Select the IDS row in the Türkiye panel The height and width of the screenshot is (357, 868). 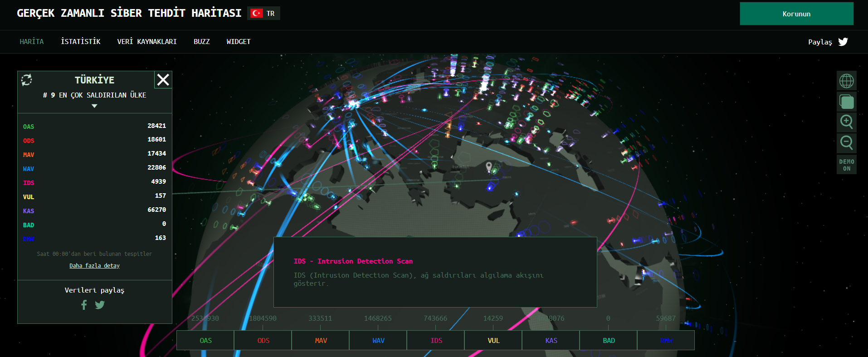[94, 182]
